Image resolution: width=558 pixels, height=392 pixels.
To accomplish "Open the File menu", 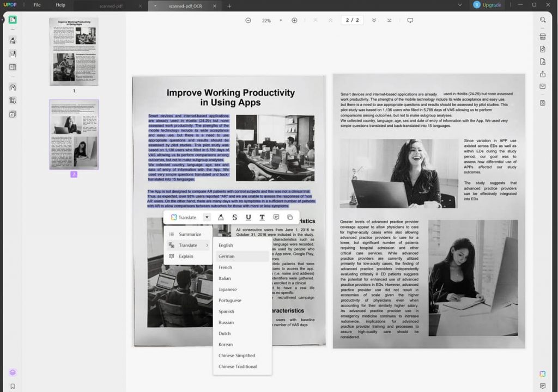I will coord(36,5).
